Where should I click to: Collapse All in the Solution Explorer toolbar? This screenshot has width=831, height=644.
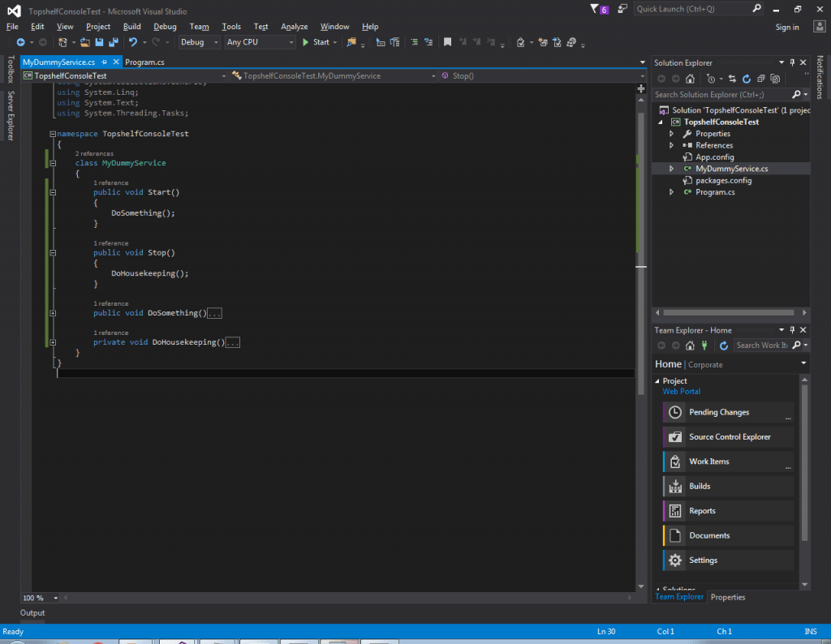pos(760,79)
